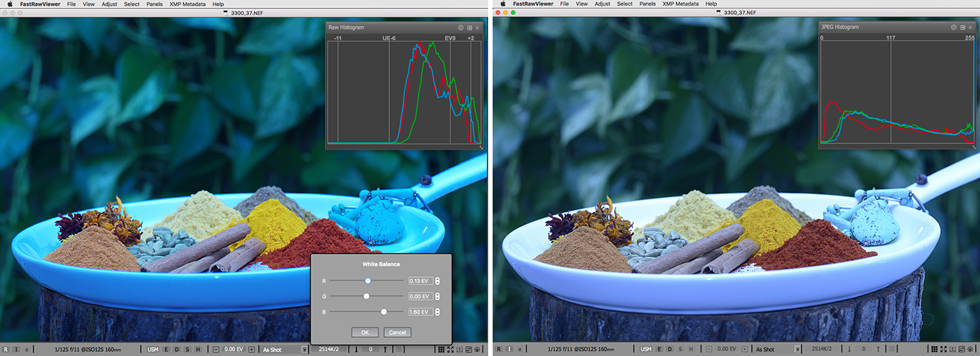Image resolution: width=980 pixels, height=356 pixels.
Task: Click JPEG Histogram panel settings gear
Action: pos(953,27)
